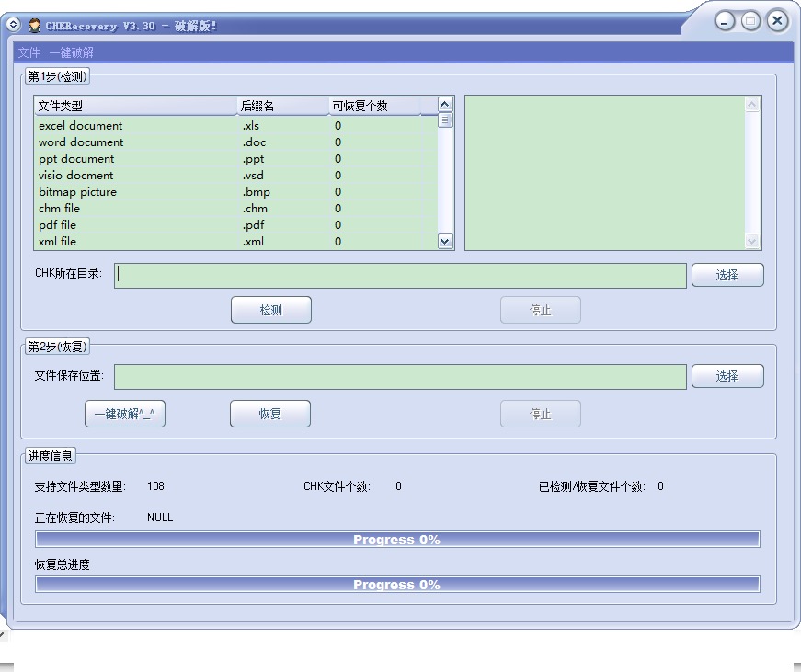This screenshot has width=801, height=672.
Task: Open the 文件 menu
Action: 29,52
